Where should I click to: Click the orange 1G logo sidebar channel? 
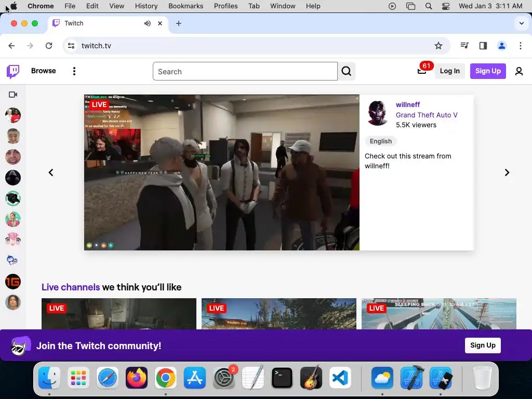point(13,282)
